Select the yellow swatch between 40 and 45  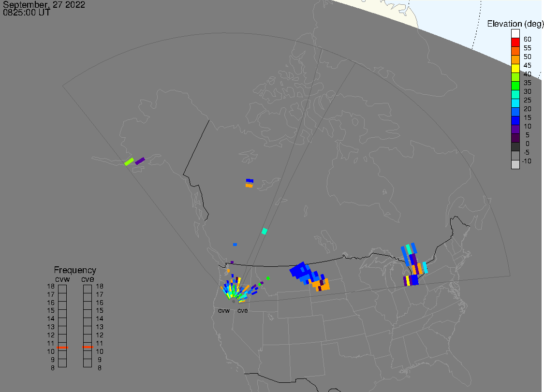pyautogui.click(x=515, y=68)
